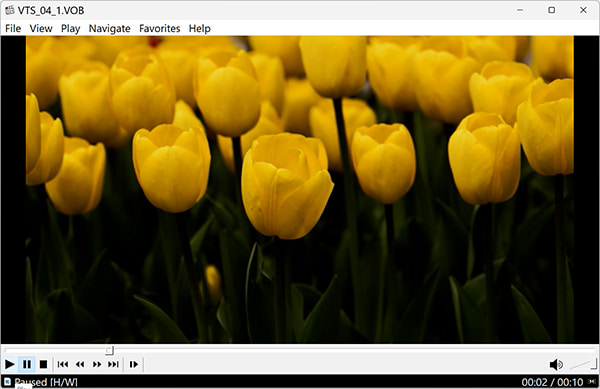Screen dimensions: 600x389
Task: Increase playback speed with fast-forward arrows
Action: click(97, 364)
